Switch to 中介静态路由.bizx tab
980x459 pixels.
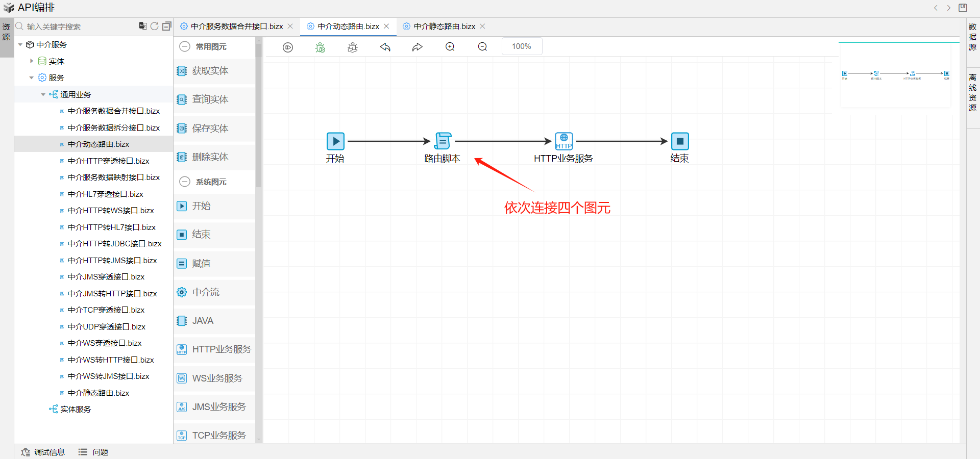[444, 26]
